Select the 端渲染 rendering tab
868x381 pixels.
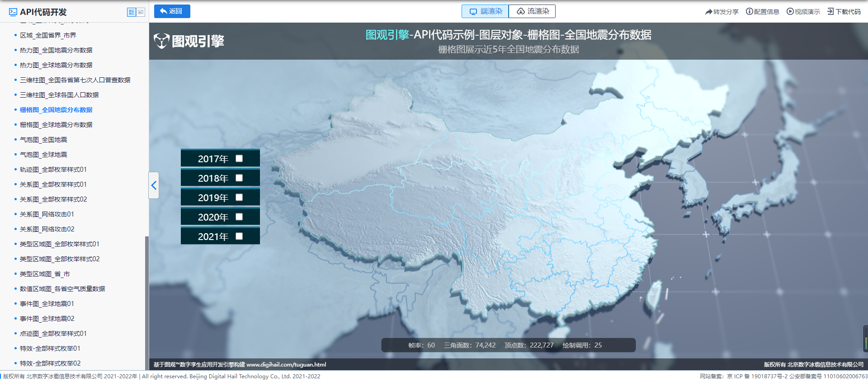coord(485,11)
